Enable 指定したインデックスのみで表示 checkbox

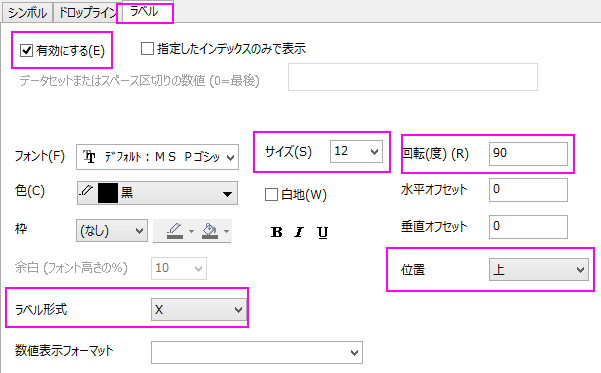click(x=147, y=49)
